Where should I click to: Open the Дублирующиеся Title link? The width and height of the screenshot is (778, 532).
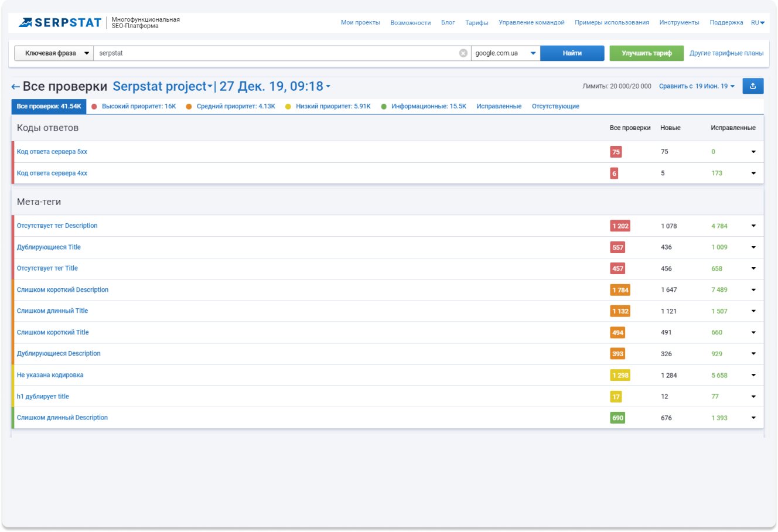click(x=49, y=247)
